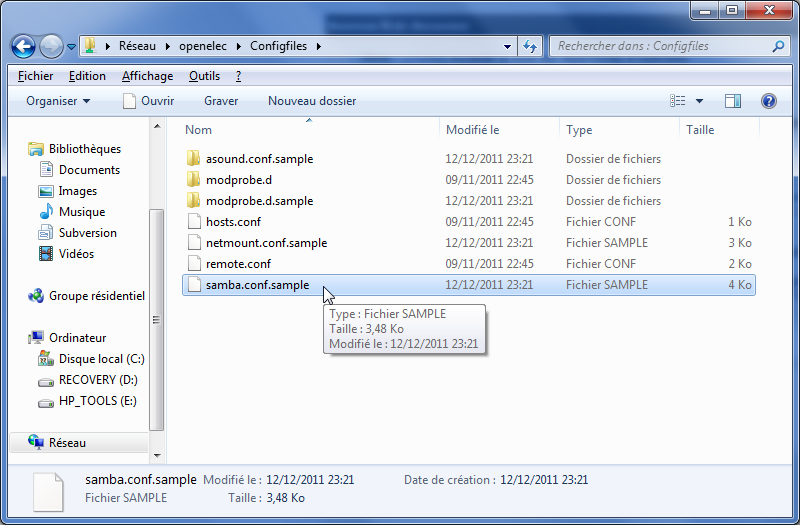This screenshot has height=525, width=800.
Task: Open help with the question mark icon
Action: (x=768, y=101)
